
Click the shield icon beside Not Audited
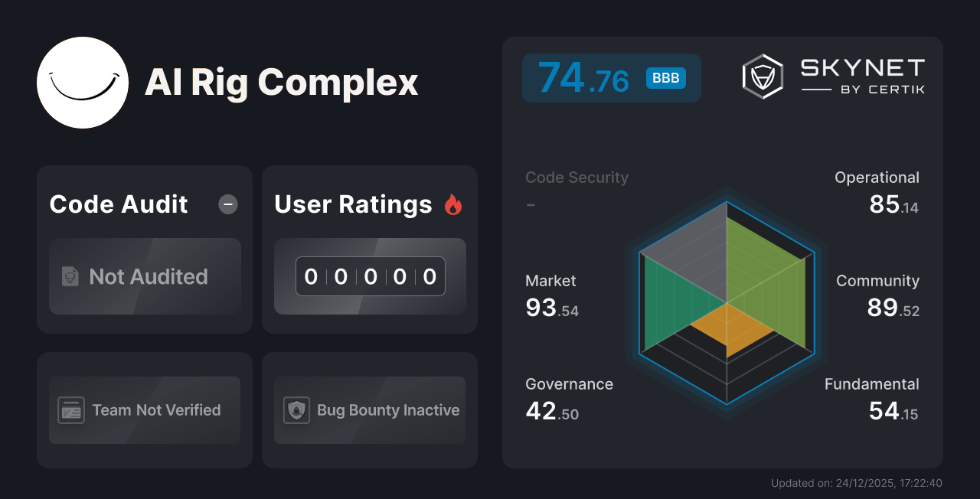tap(70, 276)
